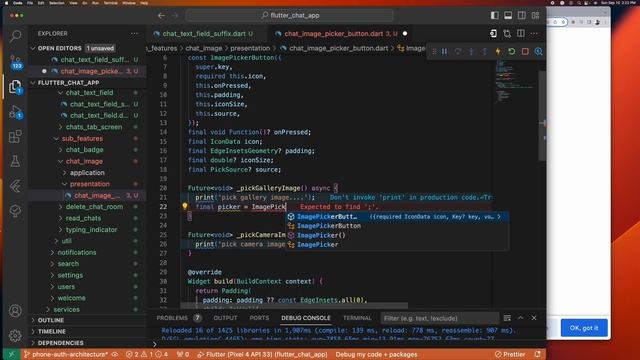This screenshot has width=640, height=360.
Task: Open the Customize Layout control
Action: point(536,16)
